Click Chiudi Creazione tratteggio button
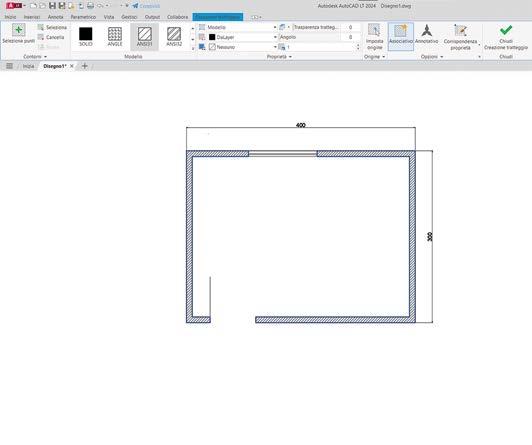The width and height of the screenshot is (532, 445). pos(506,37)
